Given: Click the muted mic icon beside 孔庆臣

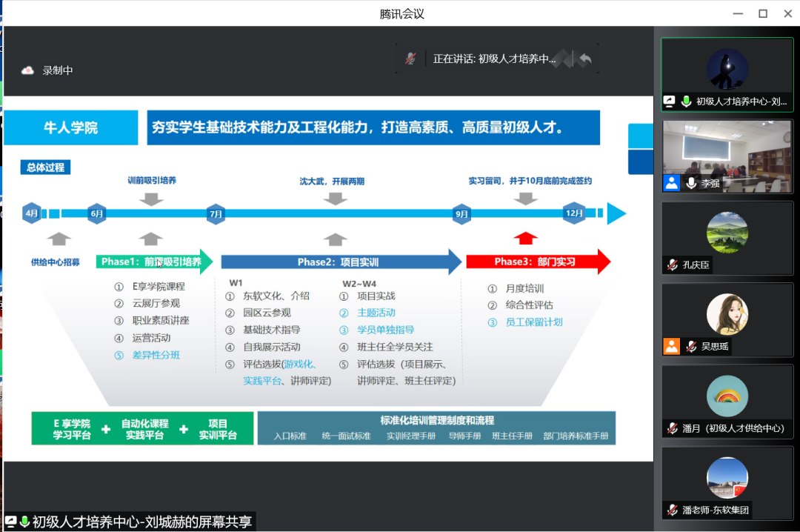Looking at the screenshot, I should pos(673,265).
